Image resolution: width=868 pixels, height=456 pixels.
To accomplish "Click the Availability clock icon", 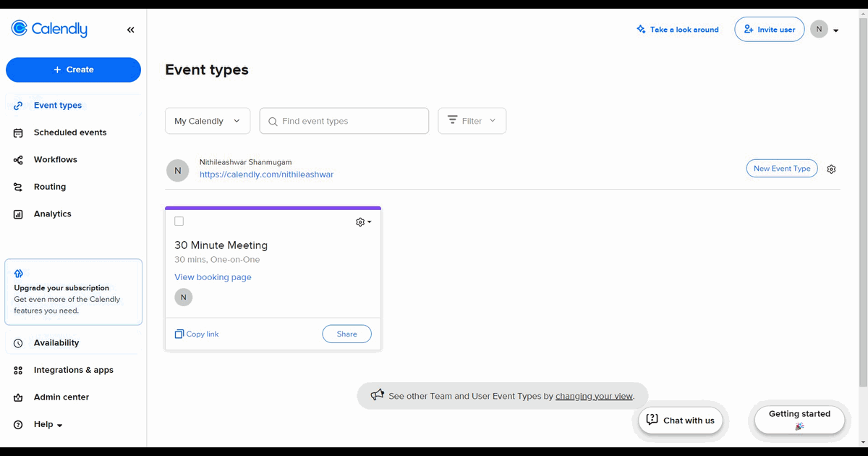I will coord(18,343).
